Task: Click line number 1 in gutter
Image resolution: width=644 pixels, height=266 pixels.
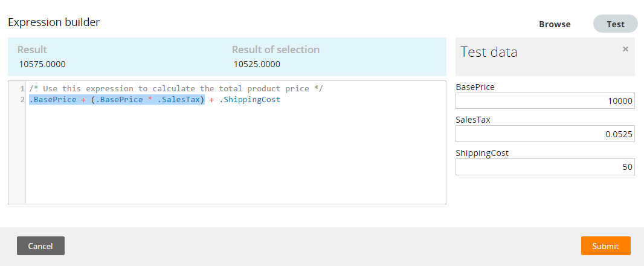Action: point(22,88)
